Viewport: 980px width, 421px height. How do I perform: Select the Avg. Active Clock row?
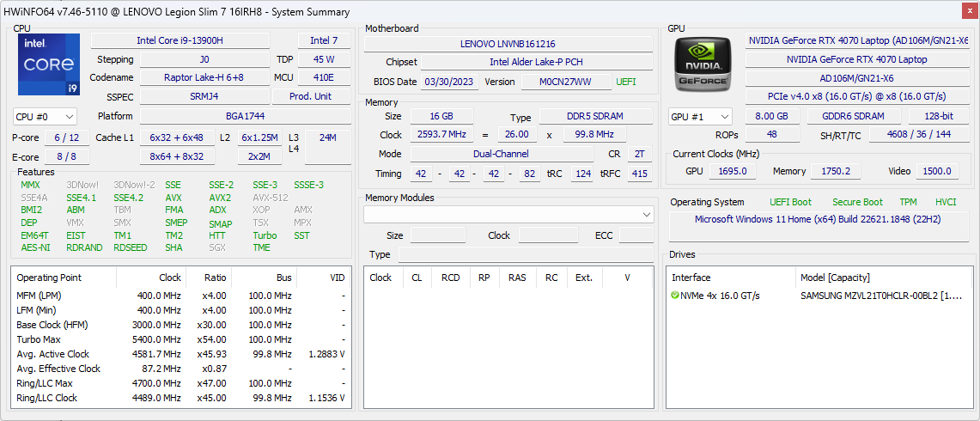53,354
